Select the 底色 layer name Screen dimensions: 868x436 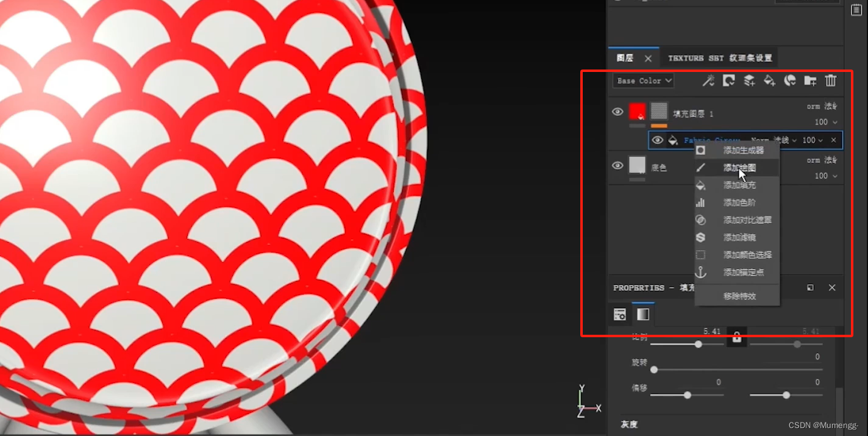pyautogui.click(x=659, y=168)
